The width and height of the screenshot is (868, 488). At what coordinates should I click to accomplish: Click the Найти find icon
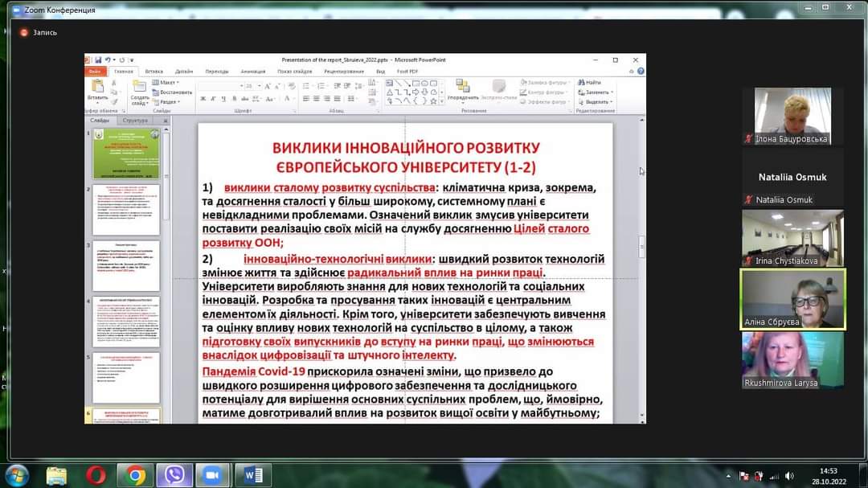(589, 82)
